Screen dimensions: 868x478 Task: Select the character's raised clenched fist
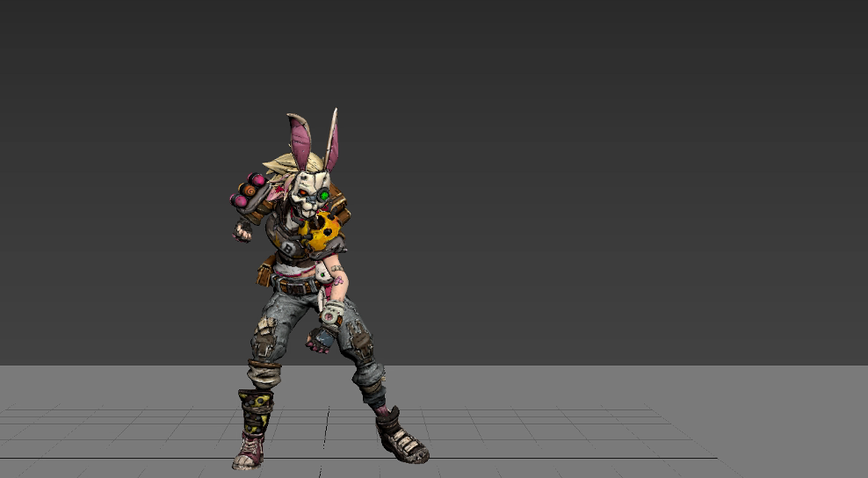(242, 231)
